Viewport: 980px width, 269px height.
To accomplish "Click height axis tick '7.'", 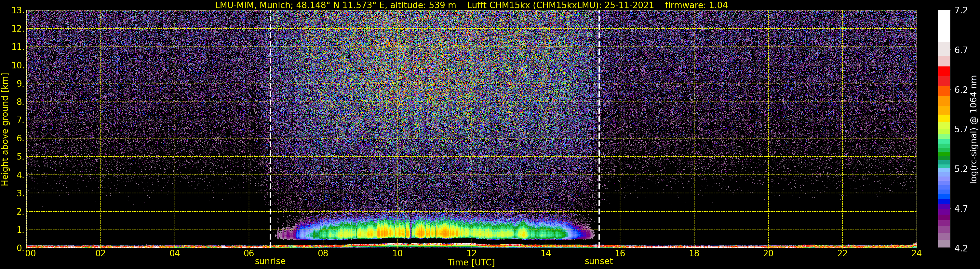I will 20,120.
